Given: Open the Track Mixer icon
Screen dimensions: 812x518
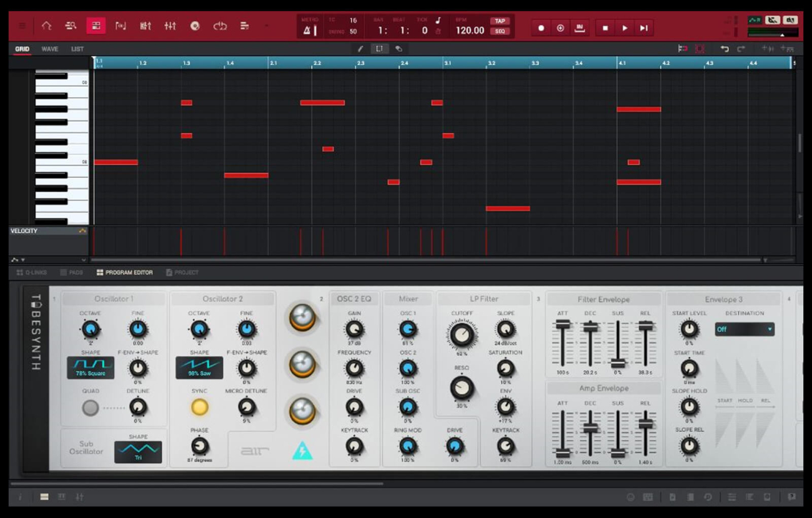Looking at the screenshot, I should pyautogui.click(x=146, y=26).
